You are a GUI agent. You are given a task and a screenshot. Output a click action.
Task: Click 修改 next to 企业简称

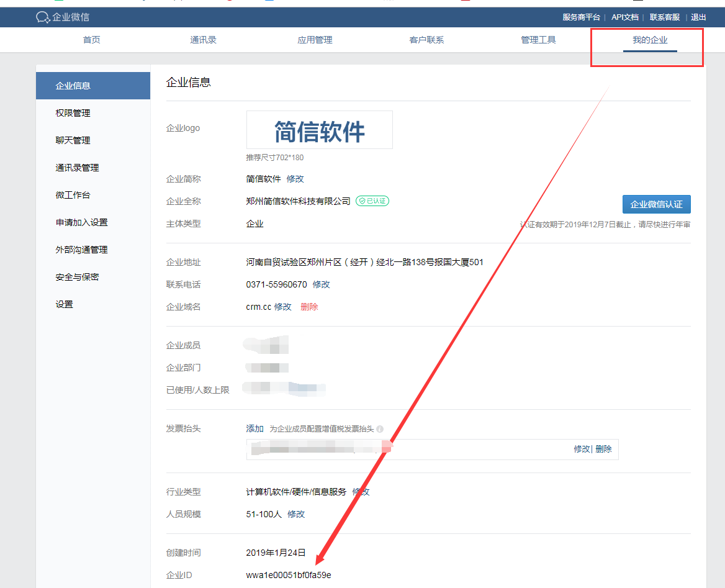pos(295,179)
